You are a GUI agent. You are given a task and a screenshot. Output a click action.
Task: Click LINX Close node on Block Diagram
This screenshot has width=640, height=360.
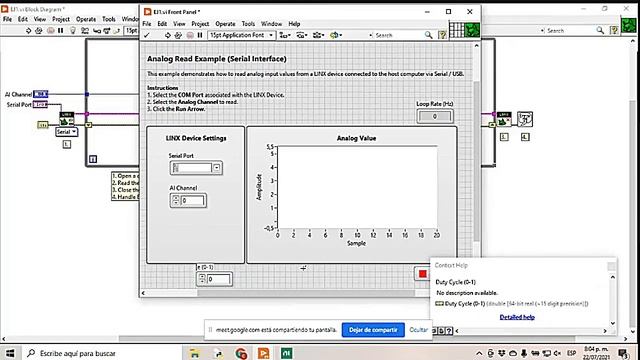tap(504, 119)
